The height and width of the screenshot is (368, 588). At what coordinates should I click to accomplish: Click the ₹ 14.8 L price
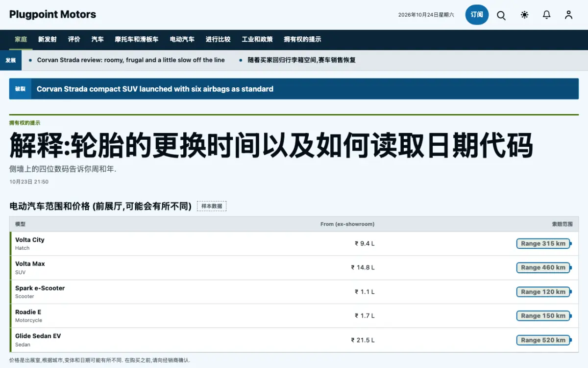click(x=363, y=267)
